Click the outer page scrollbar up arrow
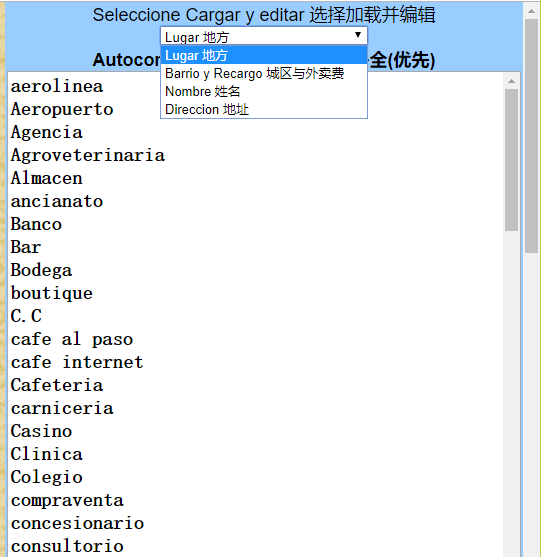The width and height of the screenshot is (541, 557). point(531,11)
